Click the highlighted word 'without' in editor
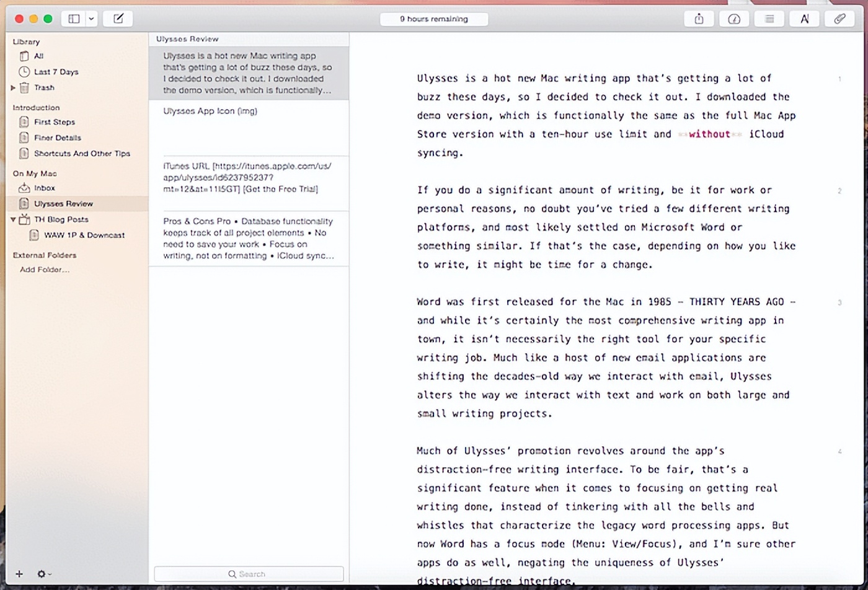This screenshot has width=868, height=590. pos(709,134)
